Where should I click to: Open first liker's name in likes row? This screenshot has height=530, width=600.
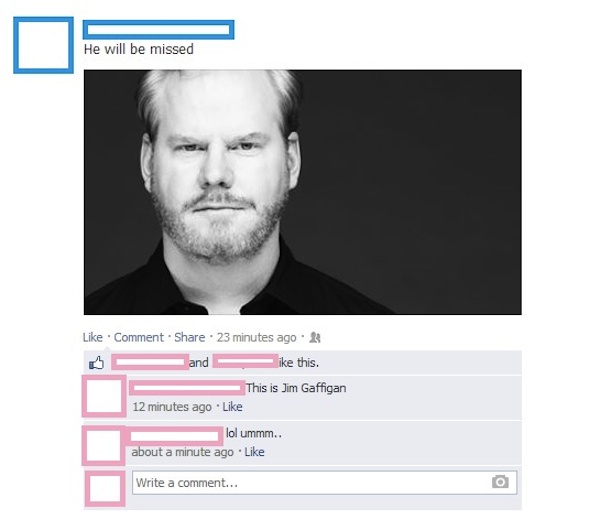click(x=150, y=362)
